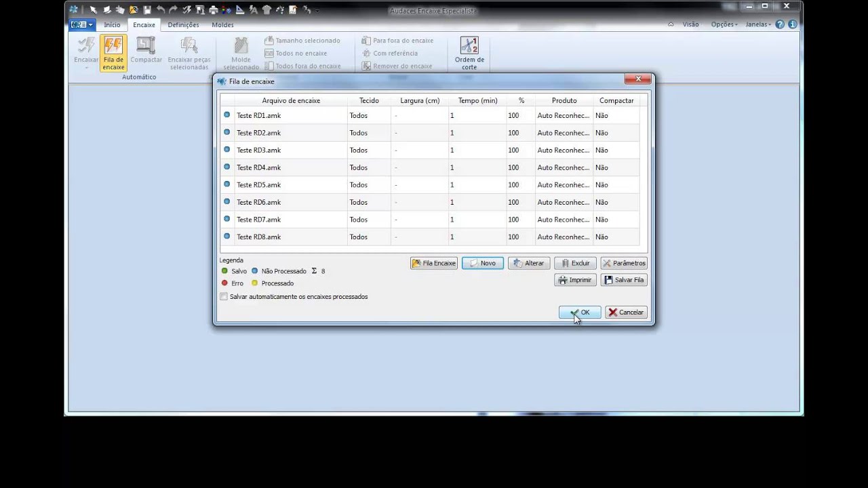Image resolution: width=868 pixels, height=488 pixels.
Task: Switch to the Definições ribbon tab
Action: tap(183, 25)
